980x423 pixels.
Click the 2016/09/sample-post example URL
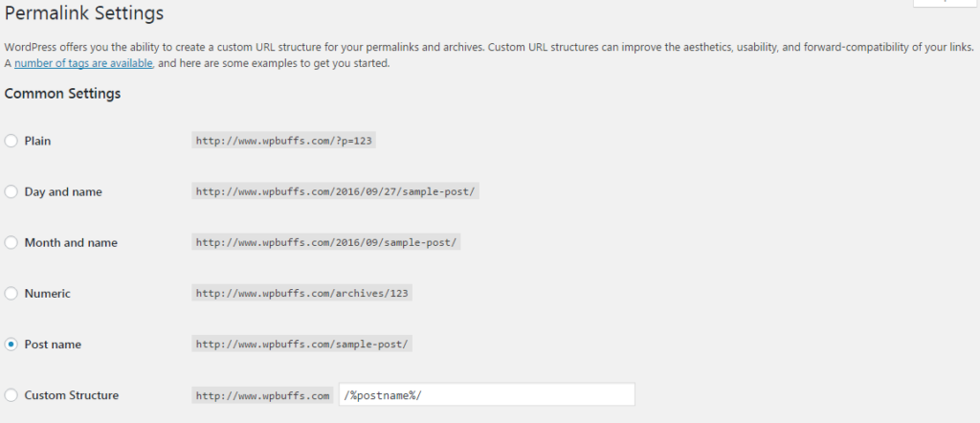click(x=327, y=242)
